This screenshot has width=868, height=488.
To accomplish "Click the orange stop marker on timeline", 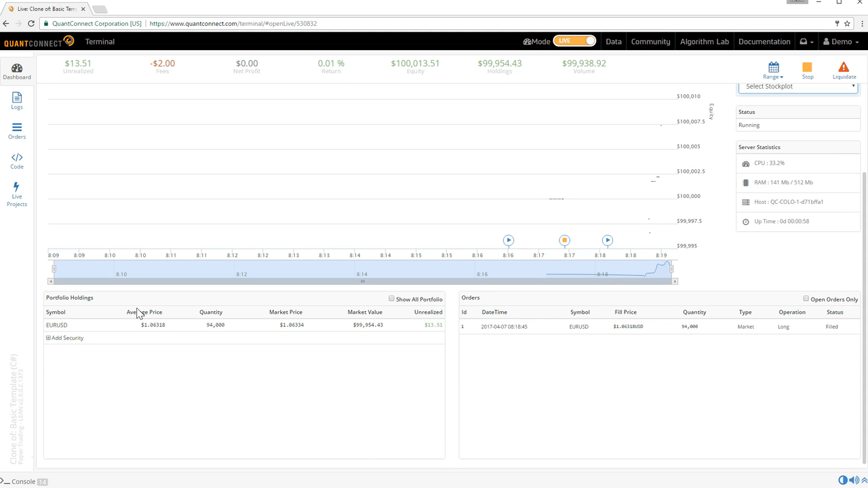I will pos(564,240).
